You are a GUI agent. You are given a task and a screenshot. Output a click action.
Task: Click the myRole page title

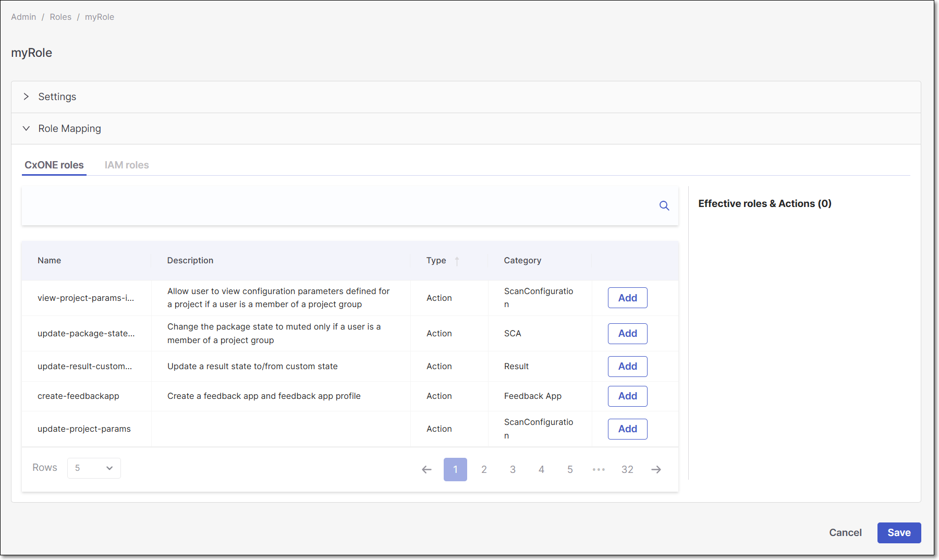pyautogui.click(x=31, y=53)
